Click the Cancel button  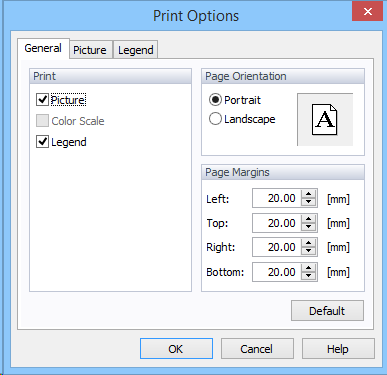[x=257, y=349]
